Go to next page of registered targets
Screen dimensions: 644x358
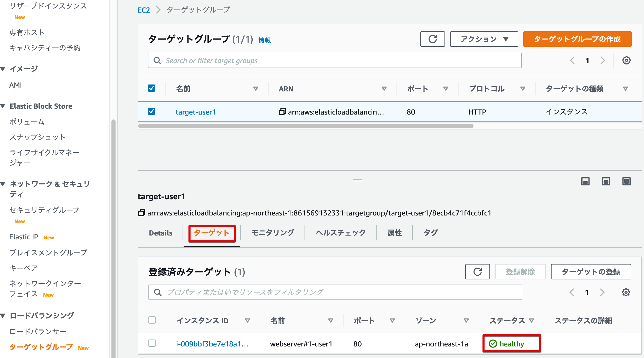(x=602, y=292)
